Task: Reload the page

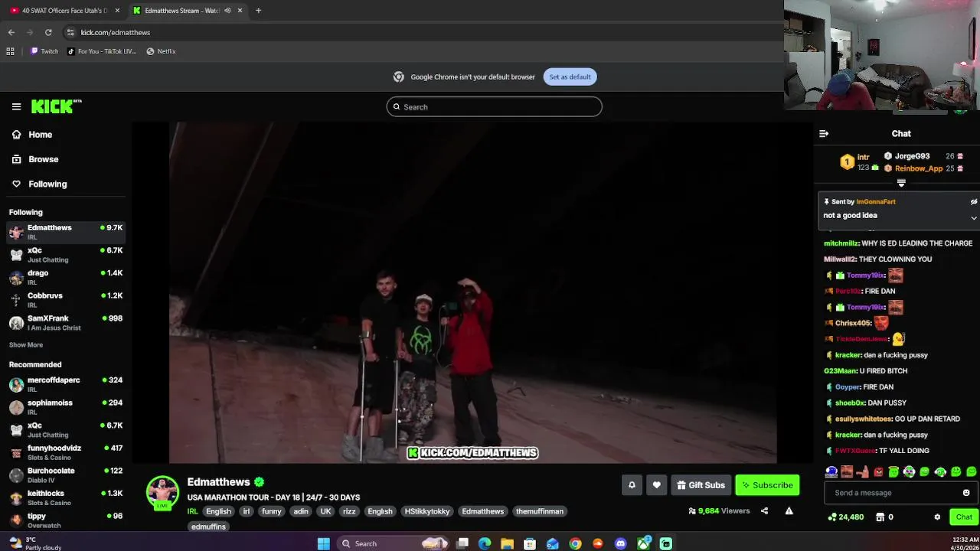Action: click(48, 32)
